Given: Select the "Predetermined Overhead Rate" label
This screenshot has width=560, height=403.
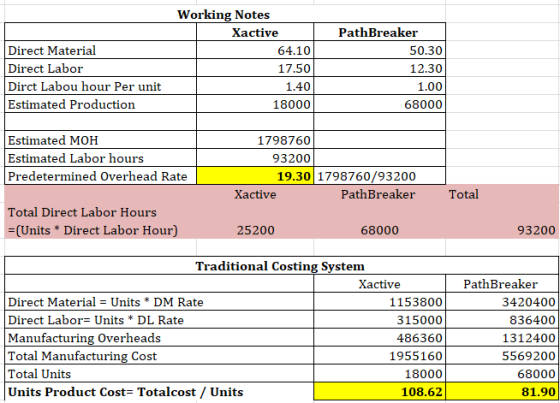Looking at the screenshot, I should (x=100, y=176).
